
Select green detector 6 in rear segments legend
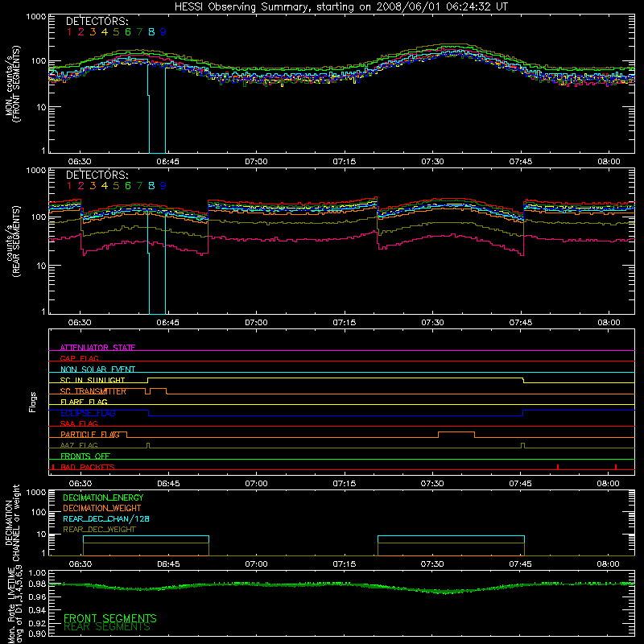[128, 186]
